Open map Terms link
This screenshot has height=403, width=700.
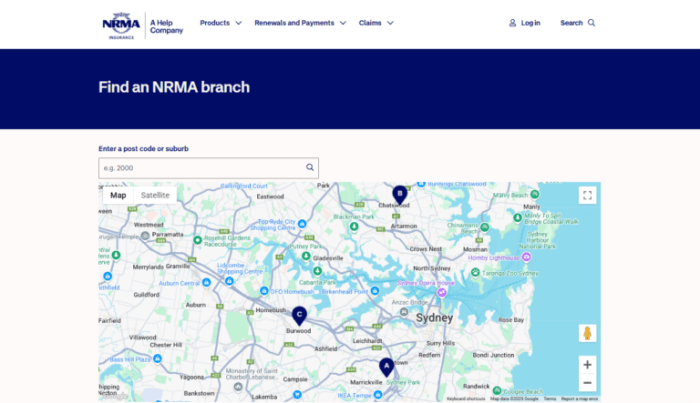(x=550, y=399)
